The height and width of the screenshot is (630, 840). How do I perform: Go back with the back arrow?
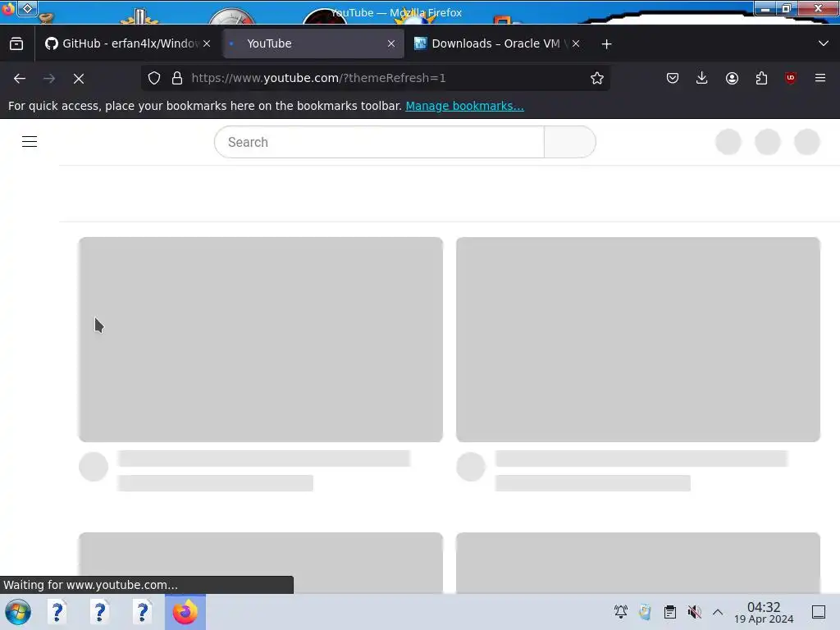20,78
